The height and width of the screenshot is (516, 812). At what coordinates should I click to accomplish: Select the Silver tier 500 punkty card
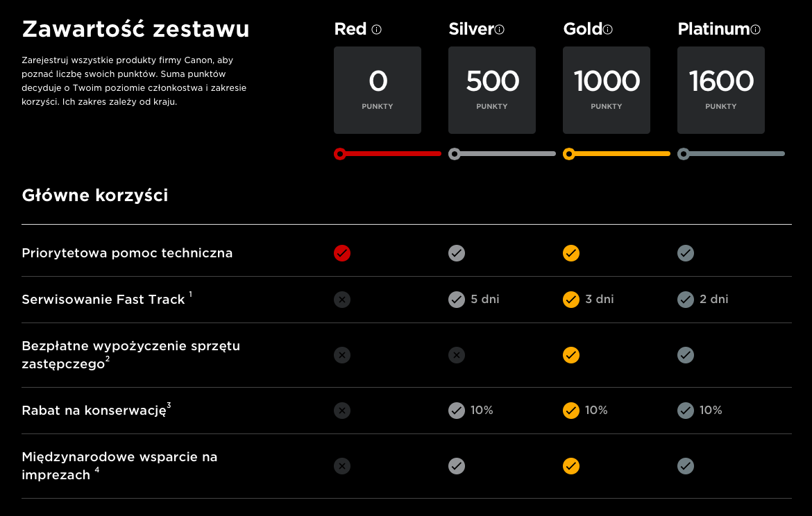[492, 90]
